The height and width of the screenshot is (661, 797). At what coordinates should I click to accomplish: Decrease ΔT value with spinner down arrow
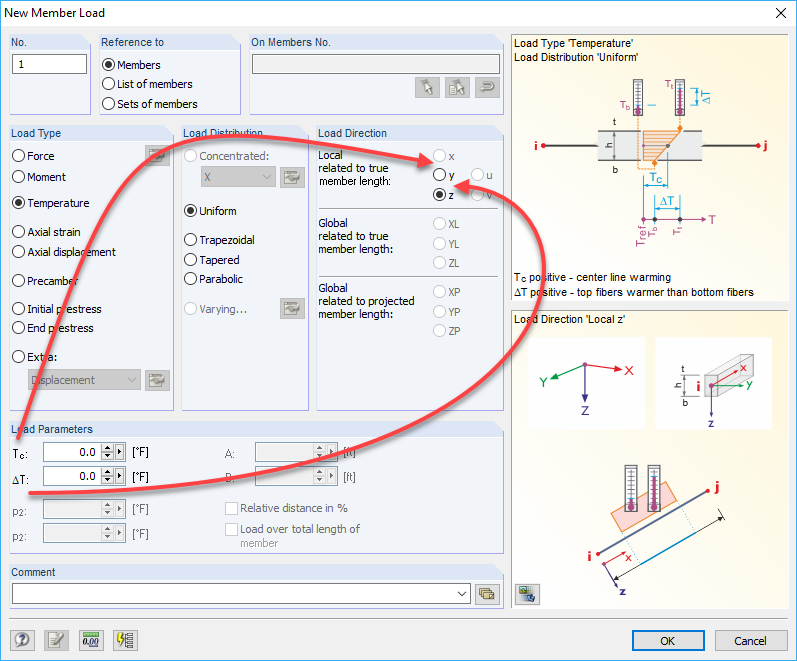pyautogui.click(x=107, y=480)
